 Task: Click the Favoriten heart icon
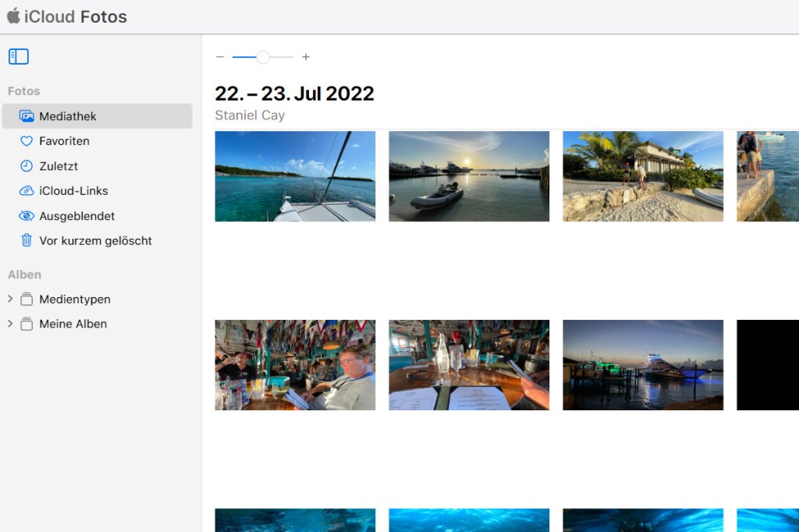tap(27, 141)
